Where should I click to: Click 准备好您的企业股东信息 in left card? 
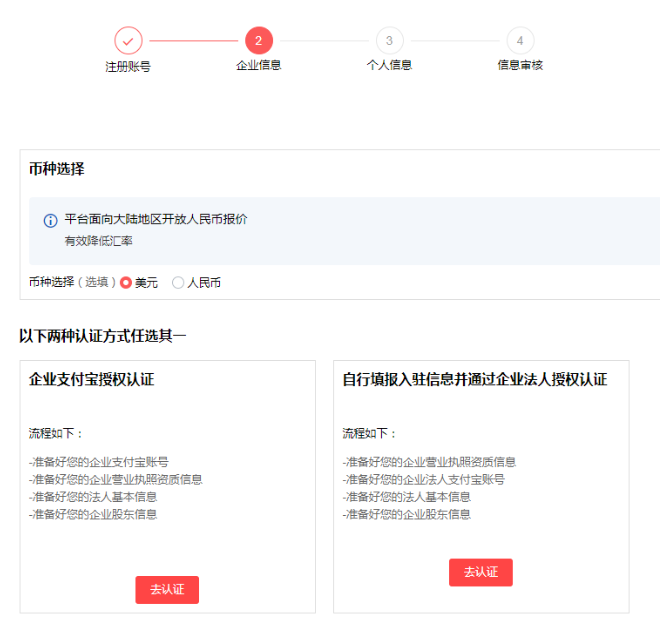[93, 514]
